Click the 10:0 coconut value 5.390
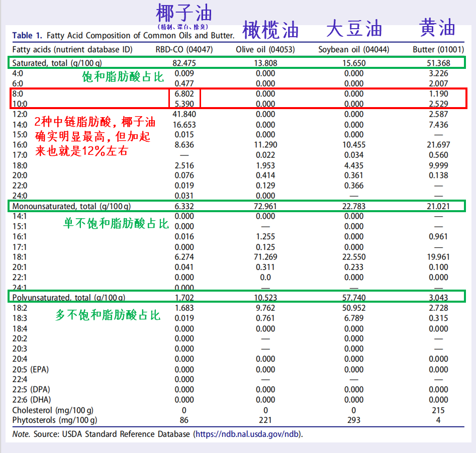Image resolution: width=476 pixels, height=453 pixels. 184,104
